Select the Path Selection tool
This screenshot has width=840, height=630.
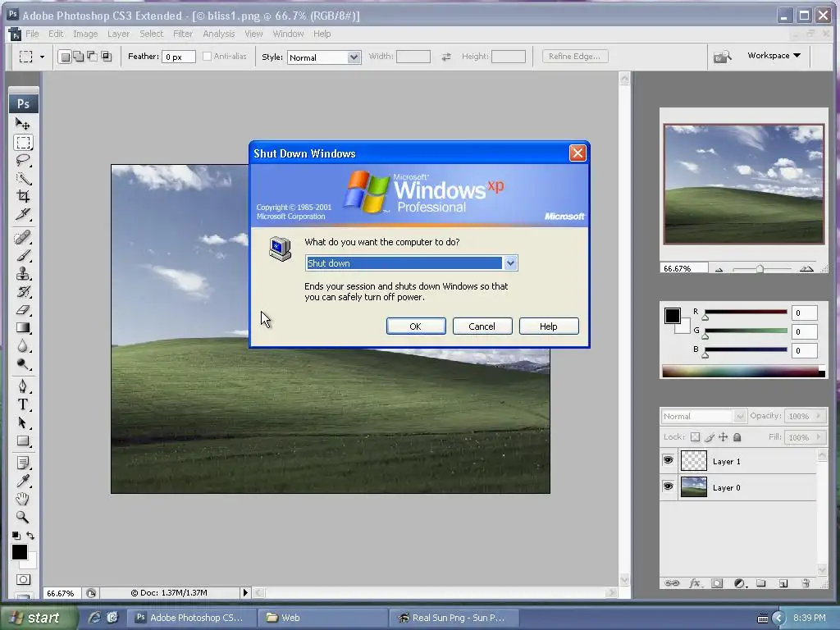22,422
